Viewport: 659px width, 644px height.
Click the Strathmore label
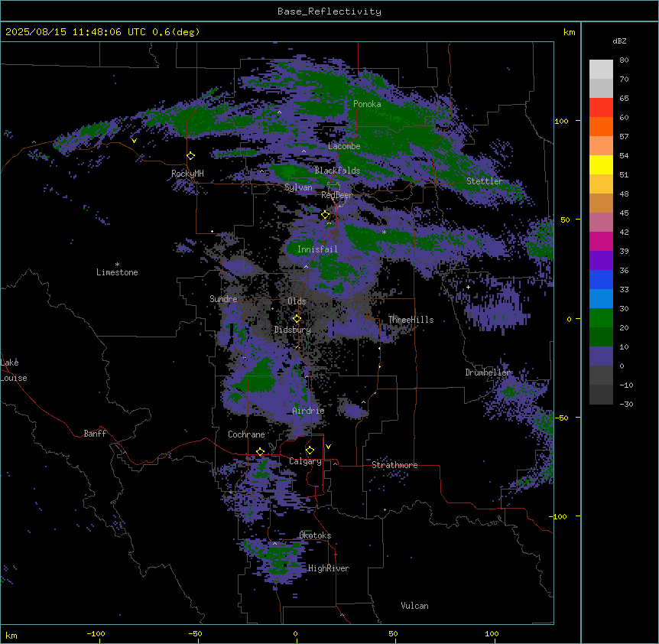[394, 465]
